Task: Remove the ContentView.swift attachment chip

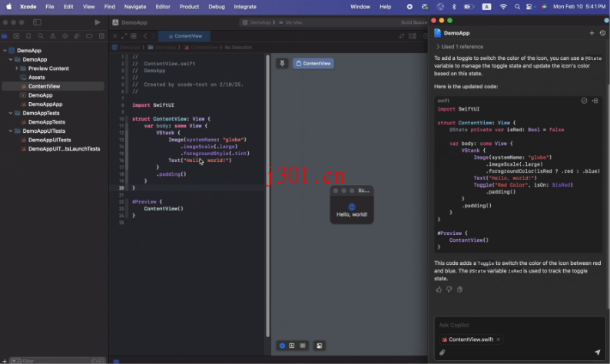Action: click(x=498, y=339)
